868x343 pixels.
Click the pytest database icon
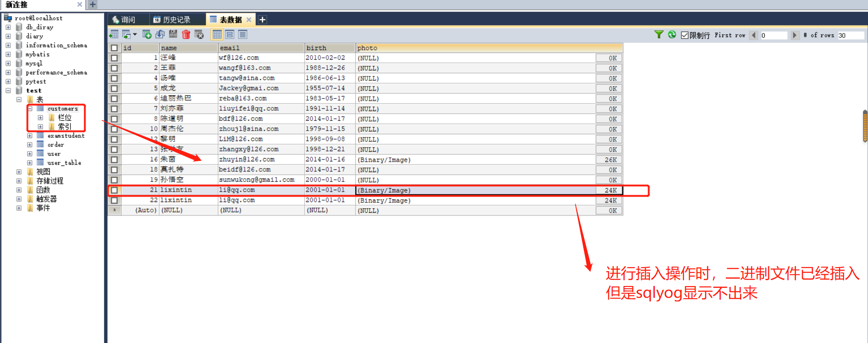(x=19, y=81)
